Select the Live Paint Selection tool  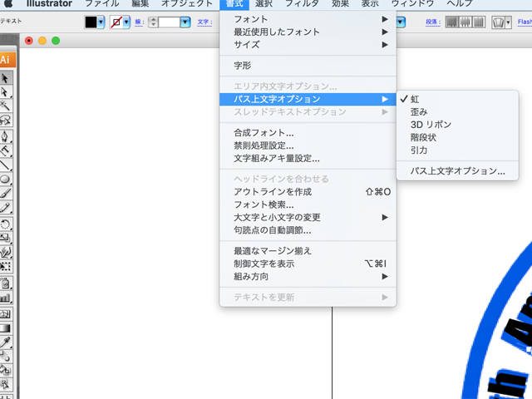point(6,384)
